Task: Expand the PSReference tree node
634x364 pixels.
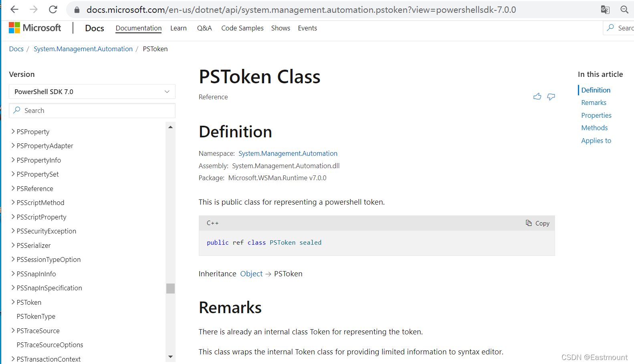Action: point(13,188)
